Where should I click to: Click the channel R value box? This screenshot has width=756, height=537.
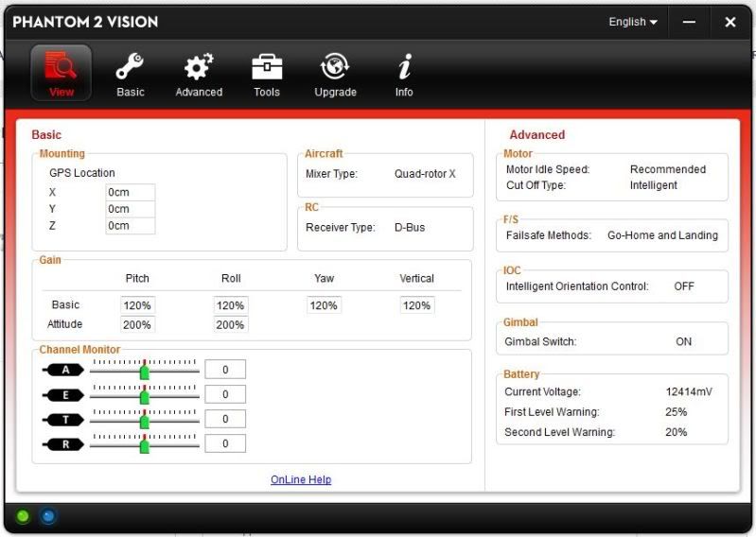(225, 443)
